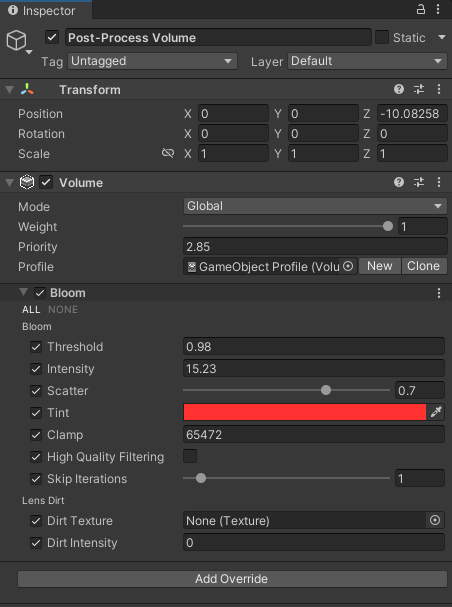Click the Volume component icon
452x607 pixels.
click(x=27, y=182)
